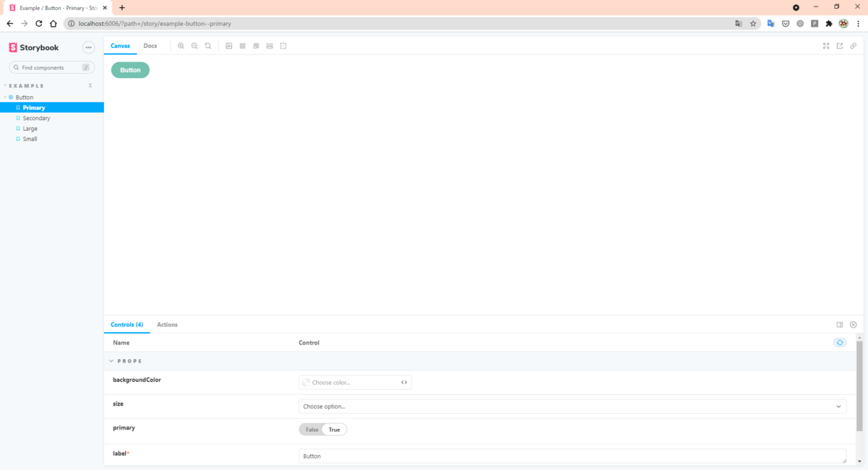Change addons panel orientation

click(840, 325)
